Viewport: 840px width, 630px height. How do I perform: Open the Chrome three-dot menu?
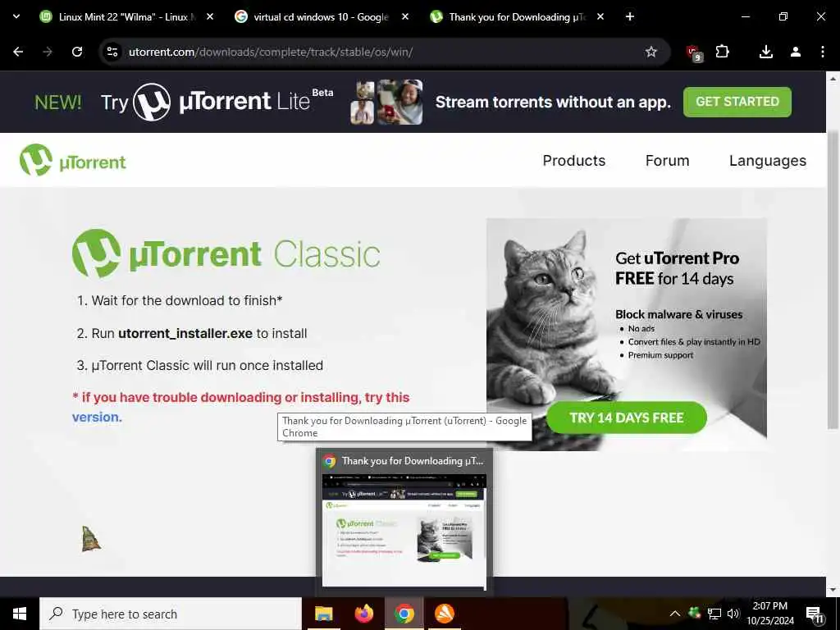point(822,52)
